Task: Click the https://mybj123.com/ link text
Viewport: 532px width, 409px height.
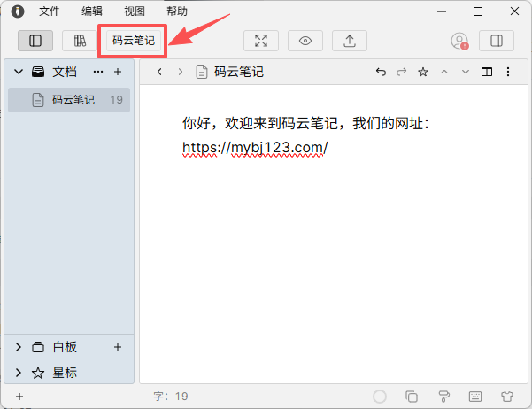Action: tap(255, 148)
